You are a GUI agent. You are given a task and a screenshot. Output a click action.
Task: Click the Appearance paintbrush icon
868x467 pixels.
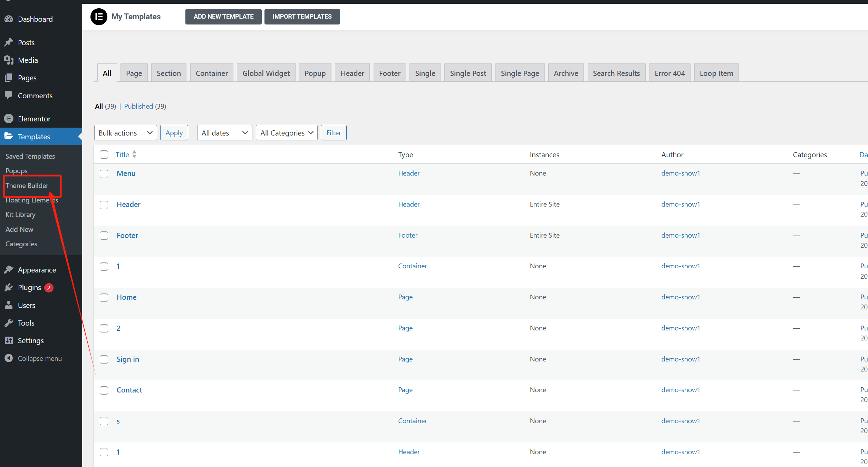pos(9,270)
